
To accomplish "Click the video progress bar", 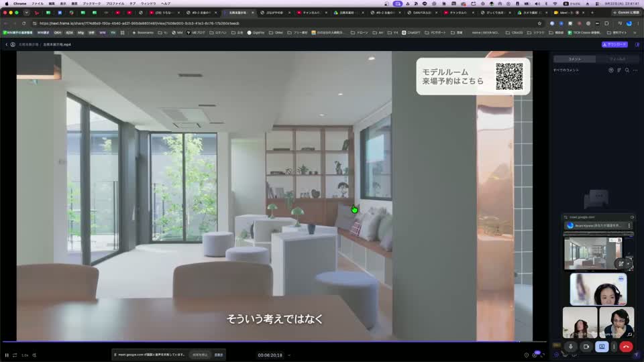I will 274,341.
